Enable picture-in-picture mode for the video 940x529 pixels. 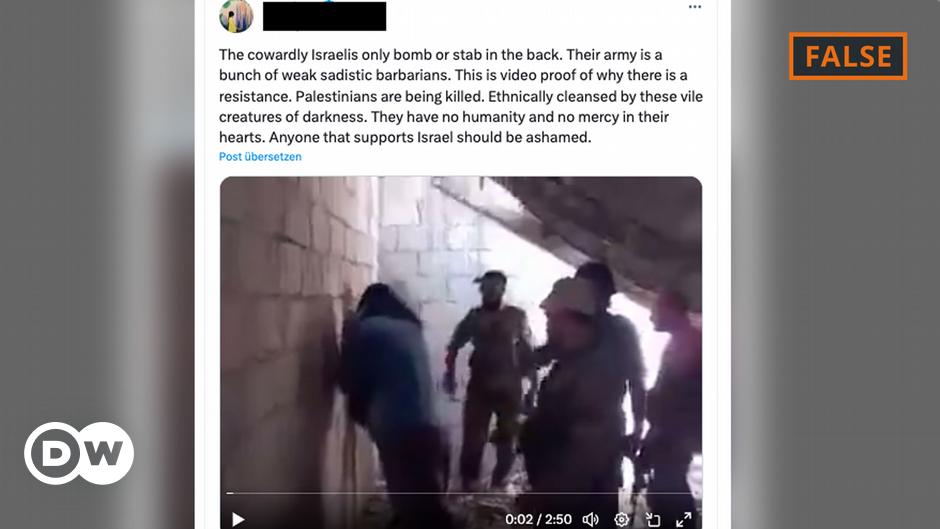[x=653, y=519]
